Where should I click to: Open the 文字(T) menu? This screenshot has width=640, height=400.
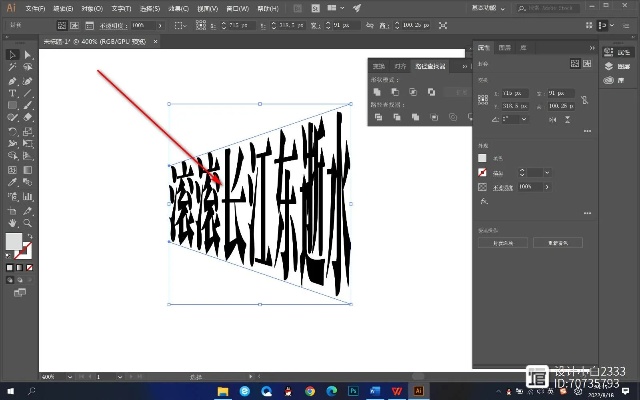pyautogui.click(x=121, y=9)
